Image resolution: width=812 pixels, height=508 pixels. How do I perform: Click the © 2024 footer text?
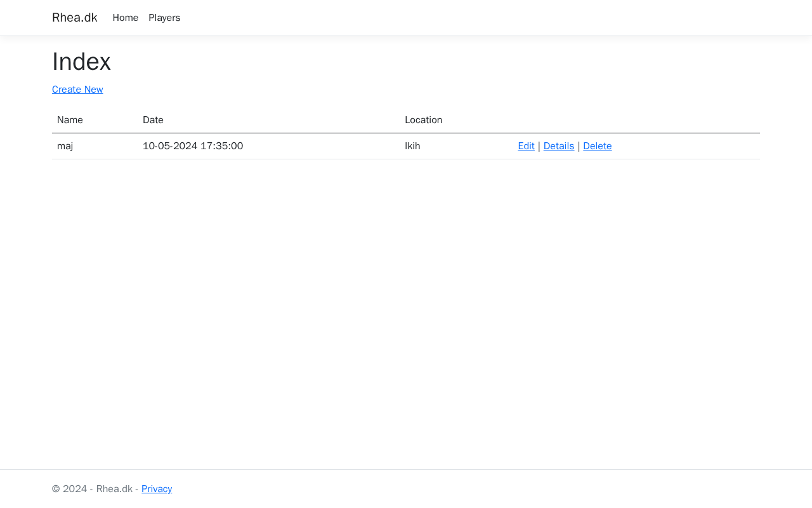click(69, 489)
